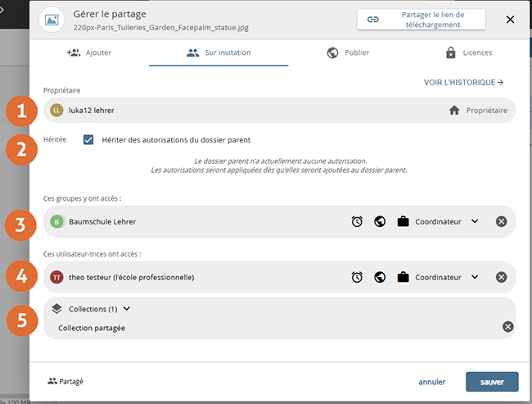Screen dimensions: 532x404
Task: Collapse the Collections (1) section
Action: 127,309
